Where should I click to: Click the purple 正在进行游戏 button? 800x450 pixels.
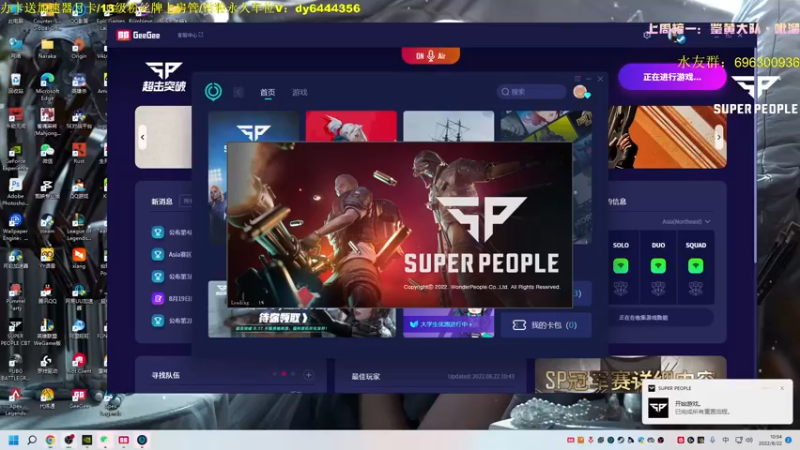click(x=672, y=77)
